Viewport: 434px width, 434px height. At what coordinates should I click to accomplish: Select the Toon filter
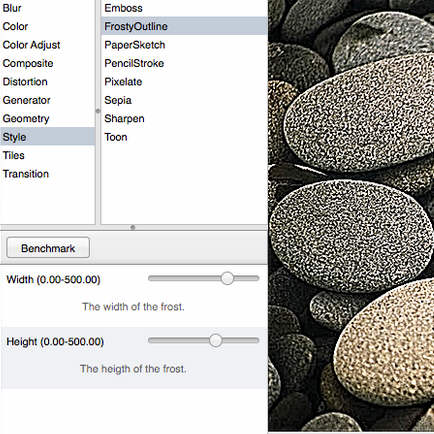click(x=184, y=137)
